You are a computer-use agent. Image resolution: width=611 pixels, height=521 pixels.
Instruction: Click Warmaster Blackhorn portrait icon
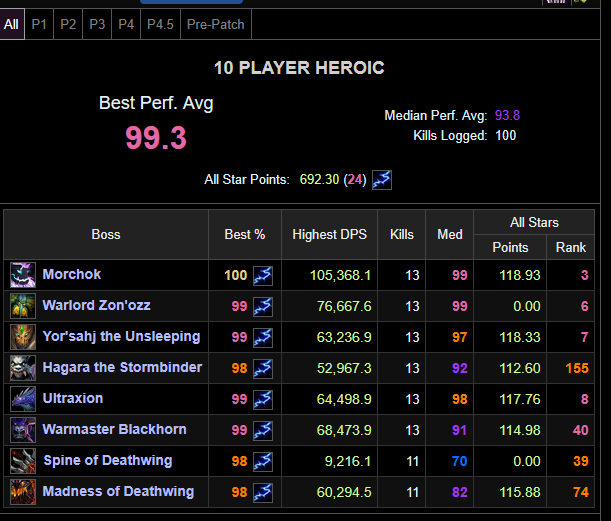tap(23, 430)
